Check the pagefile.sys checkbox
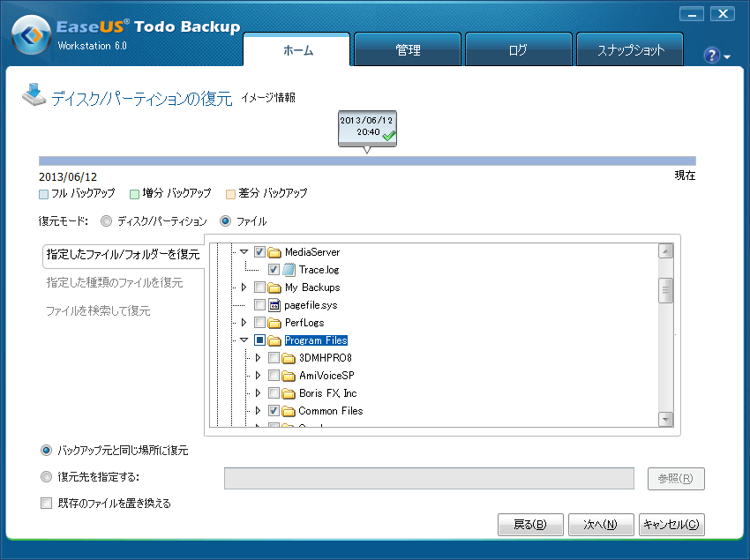The width and height of the screenshot is (750, 560). 259,304
